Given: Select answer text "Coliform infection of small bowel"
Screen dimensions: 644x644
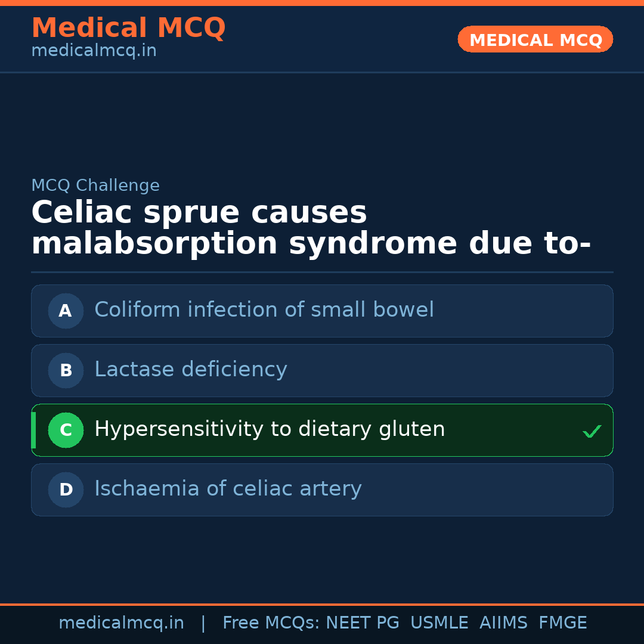Looking at the screenshot, I should [264, 310].
